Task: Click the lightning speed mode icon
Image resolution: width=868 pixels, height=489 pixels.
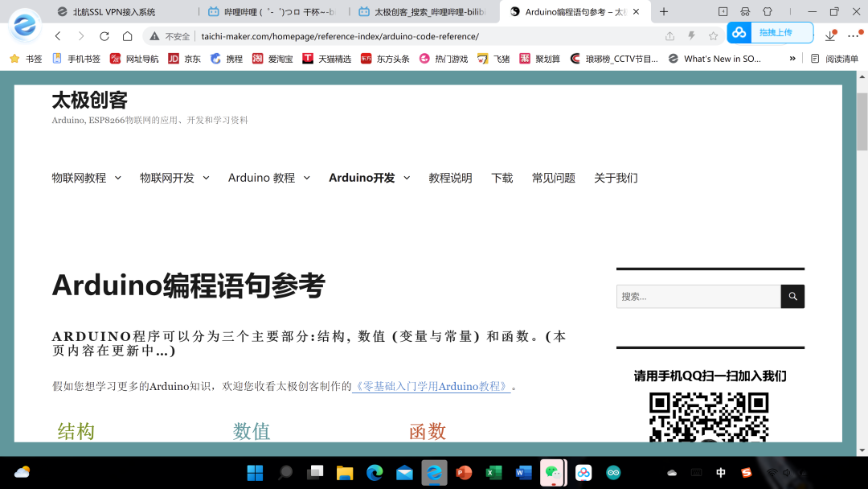Action: [691, 36]
